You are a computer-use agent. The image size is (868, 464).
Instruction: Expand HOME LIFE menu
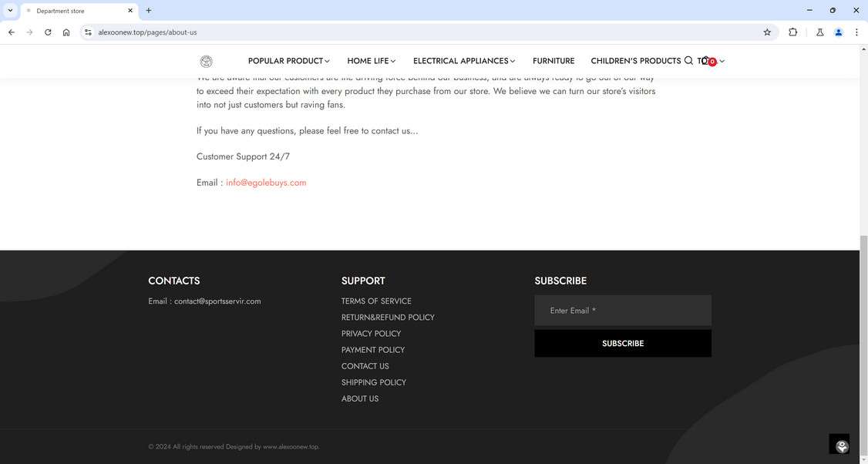[371, 61]
